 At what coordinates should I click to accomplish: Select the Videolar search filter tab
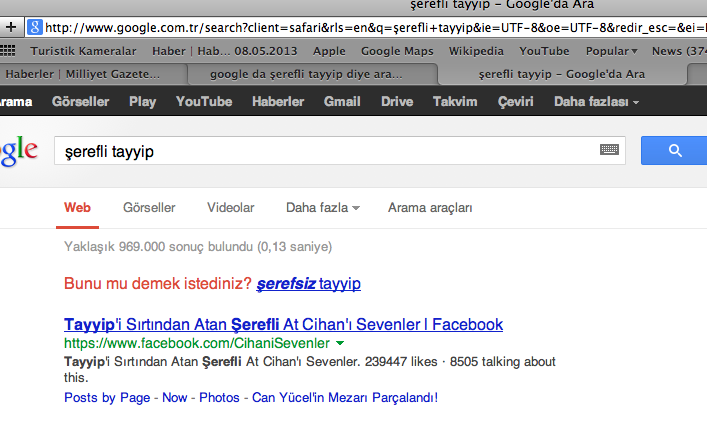coord(230,208)
